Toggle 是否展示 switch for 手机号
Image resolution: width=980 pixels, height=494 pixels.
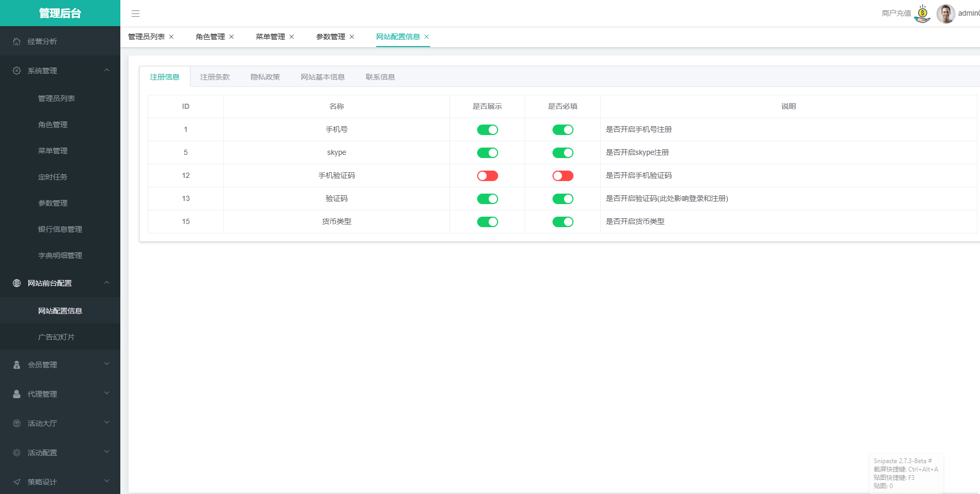click(487, 130)
